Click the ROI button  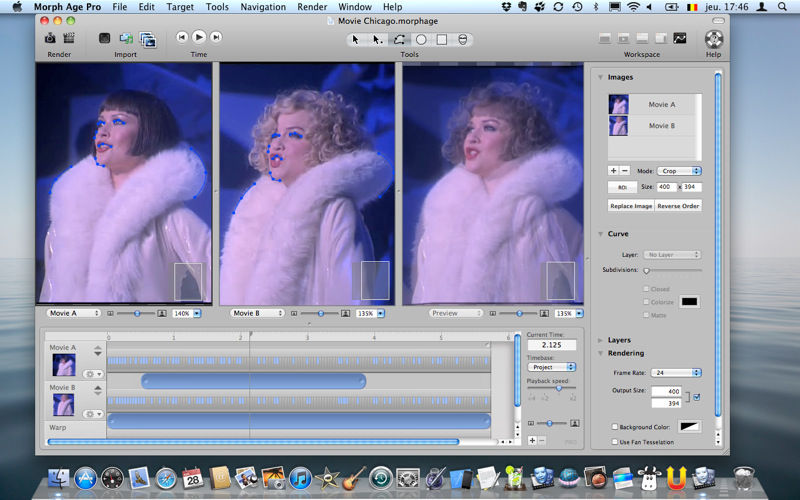tap(622, 187)
